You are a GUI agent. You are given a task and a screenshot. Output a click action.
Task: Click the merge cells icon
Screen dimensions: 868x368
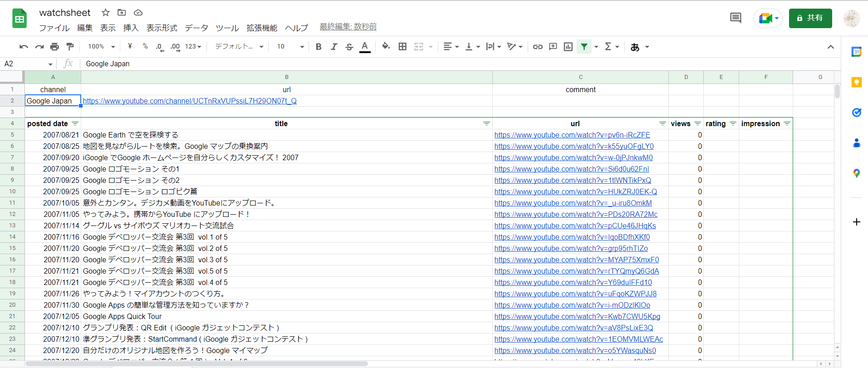419,47
